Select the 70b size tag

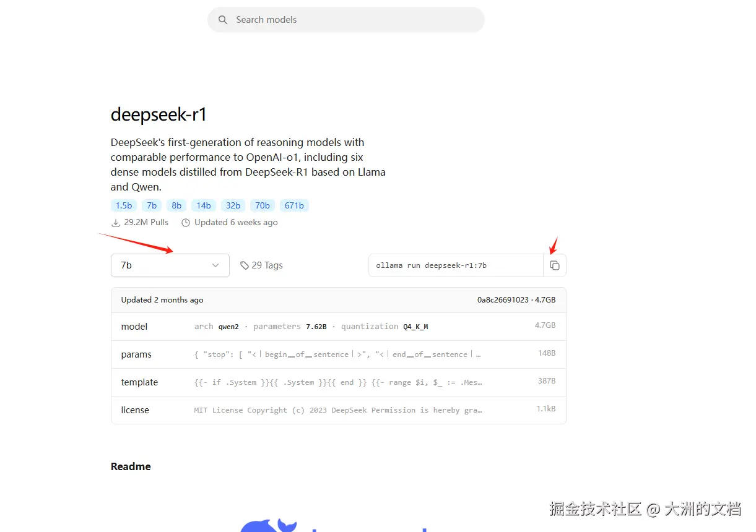(263, 205)
